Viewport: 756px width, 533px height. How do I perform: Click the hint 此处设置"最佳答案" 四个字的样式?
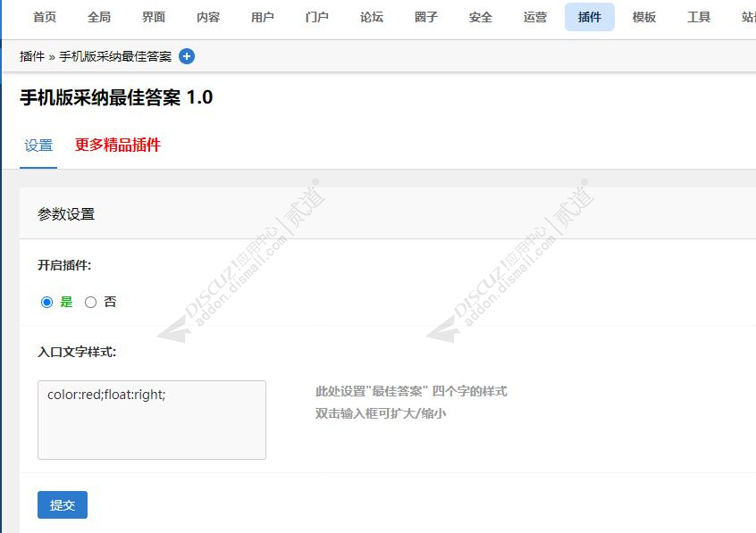point(411,391)
